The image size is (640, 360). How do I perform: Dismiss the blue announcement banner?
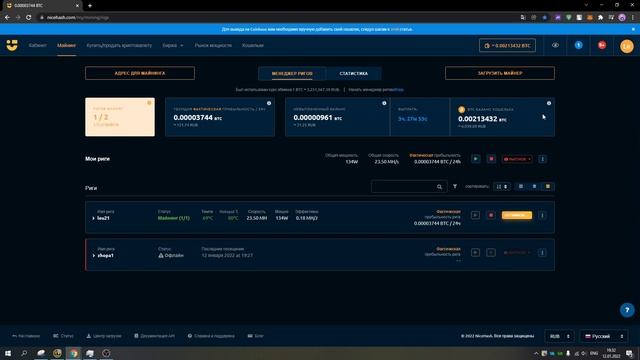tap(633, 29)
